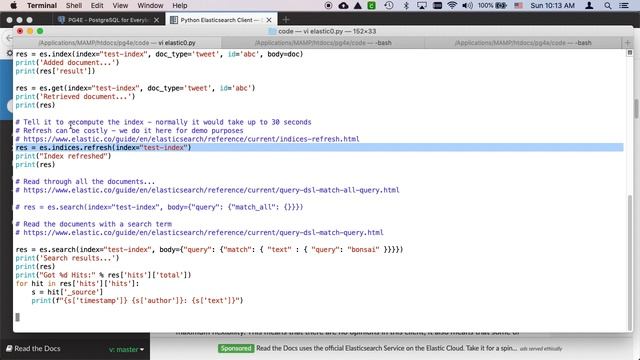Open the Shell menu
Screen dimensions: 640x360
(x=74, y=5)
